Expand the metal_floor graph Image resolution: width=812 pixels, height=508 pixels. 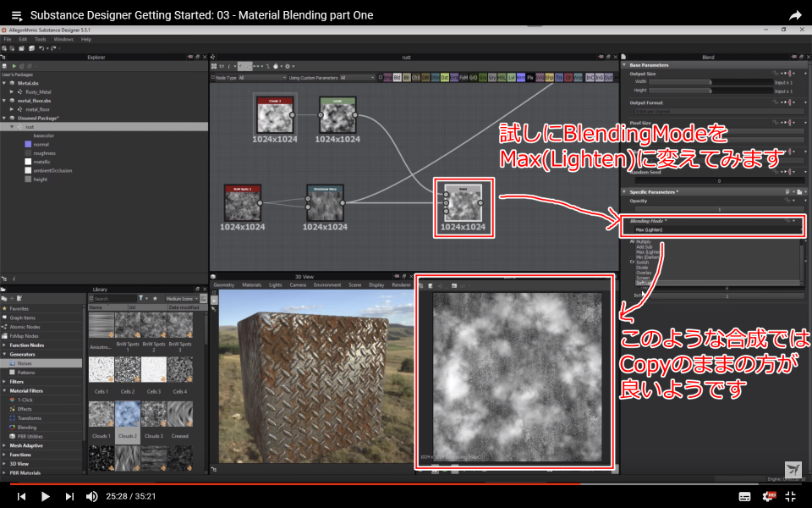tap(12, 109)
